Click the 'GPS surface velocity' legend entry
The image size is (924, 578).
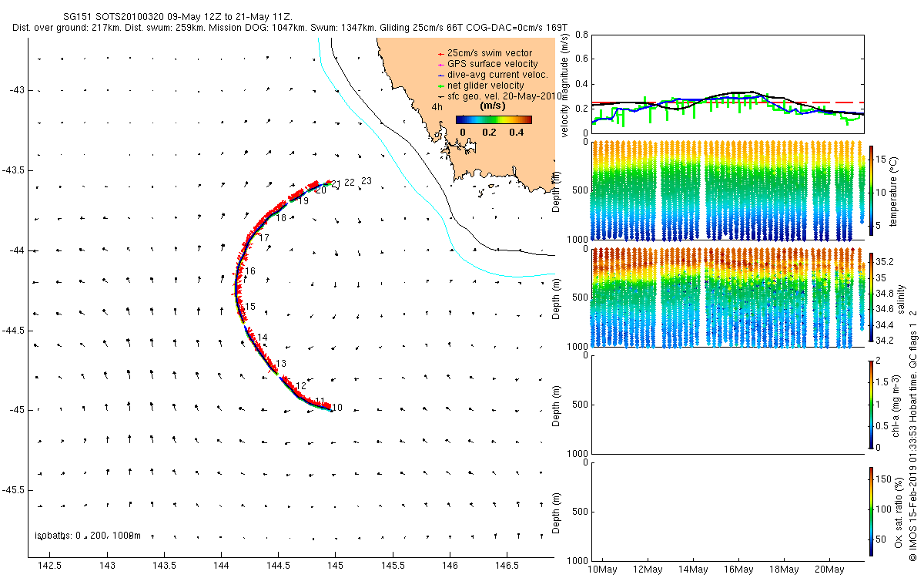click(487, 64)
